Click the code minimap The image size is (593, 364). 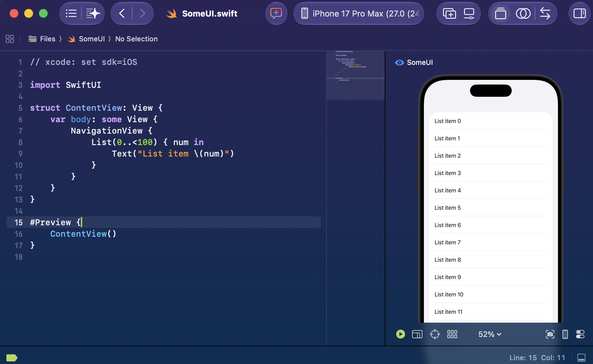click(x=355, y=76)
